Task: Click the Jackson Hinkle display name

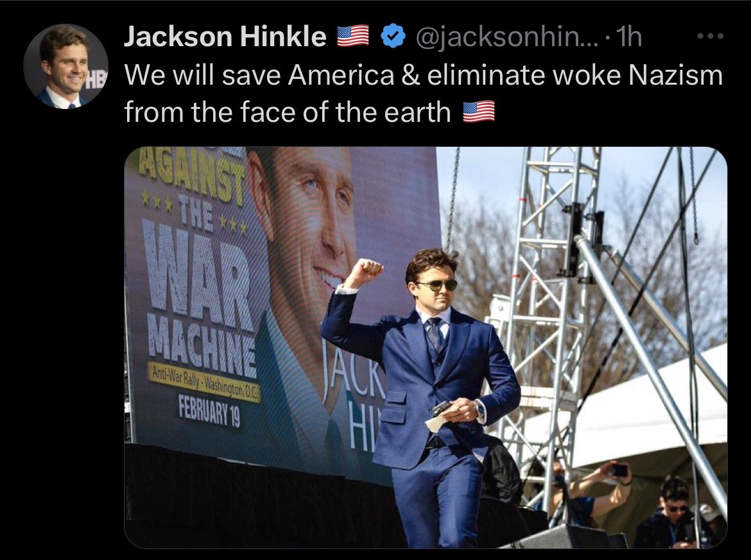Action: click(225, 37)
